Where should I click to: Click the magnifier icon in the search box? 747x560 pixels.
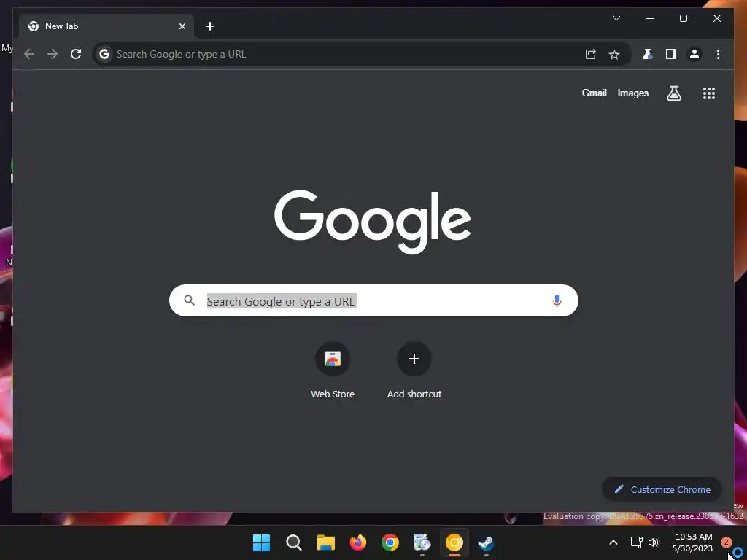tap(190, 300)
